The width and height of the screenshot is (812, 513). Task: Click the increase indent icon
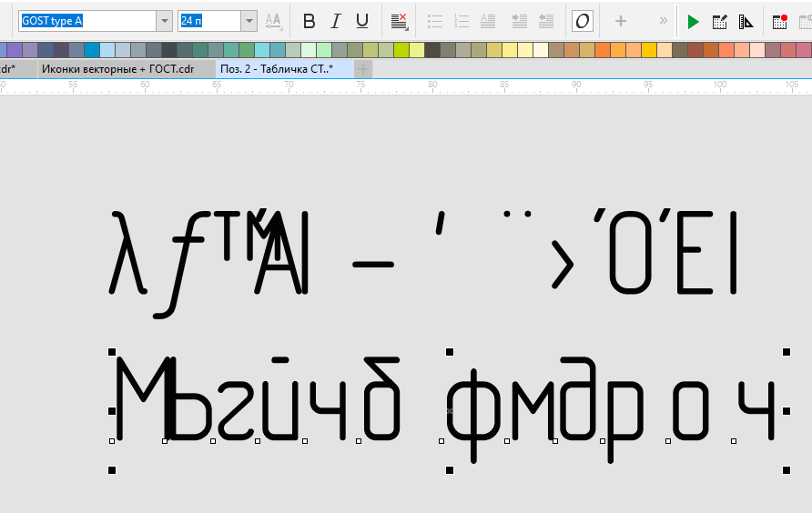[x=519, y=21]
